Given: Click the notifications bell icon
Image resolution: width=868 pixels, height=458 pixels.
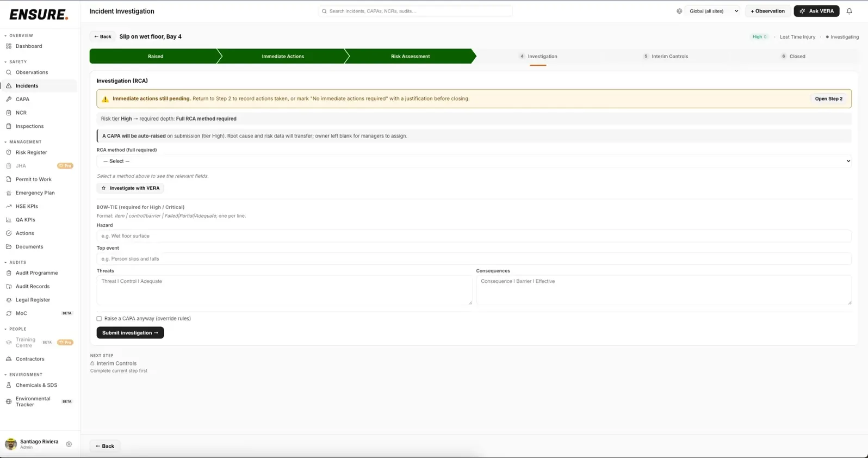Looking at the screenshot, I should click(849, 11).
